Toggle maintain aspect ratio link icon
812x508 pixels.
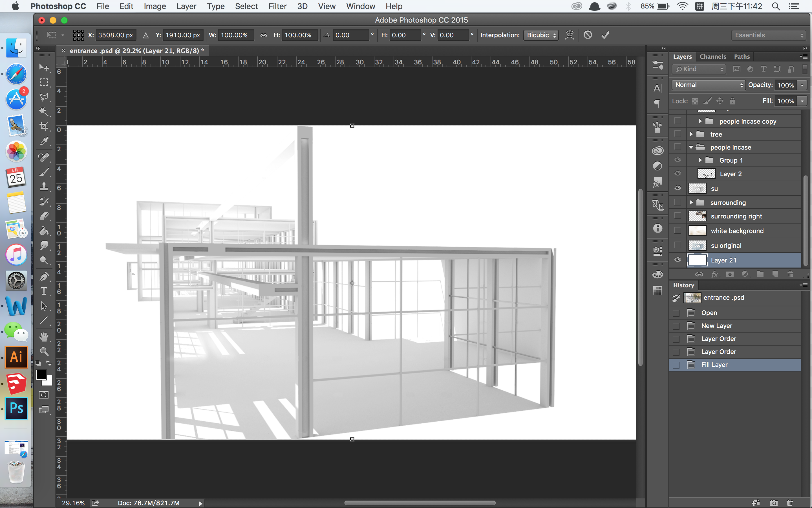tap(263, 35)
